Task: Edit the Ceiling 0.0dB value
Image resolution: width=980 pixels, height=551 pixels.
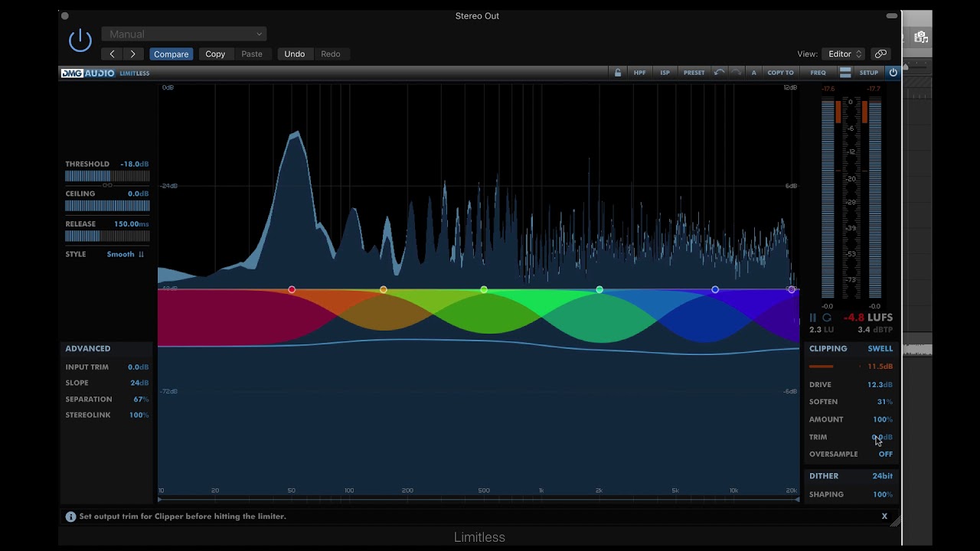Action: (139, 194)
